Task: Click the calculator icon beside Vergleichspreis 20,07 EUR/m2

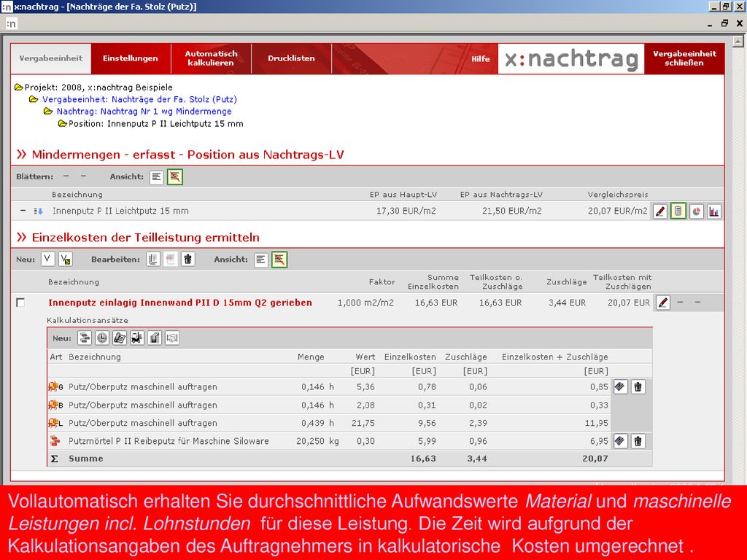Action: (678, 211)
